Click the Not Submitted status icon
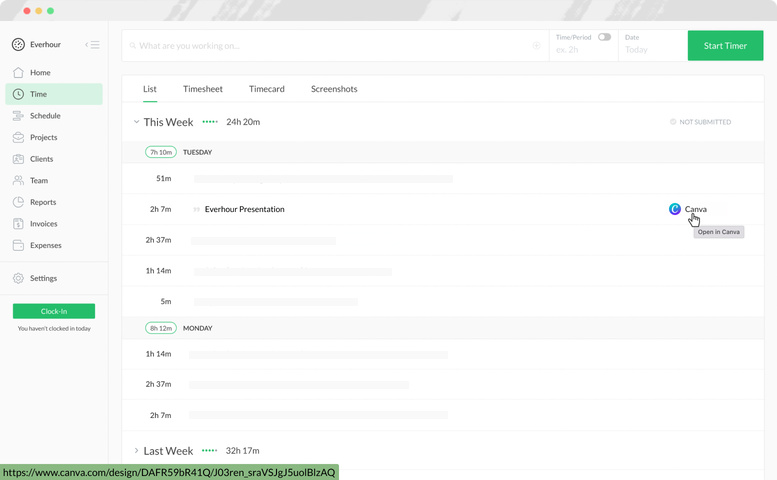The image size is (777, 480). [673, 122]
